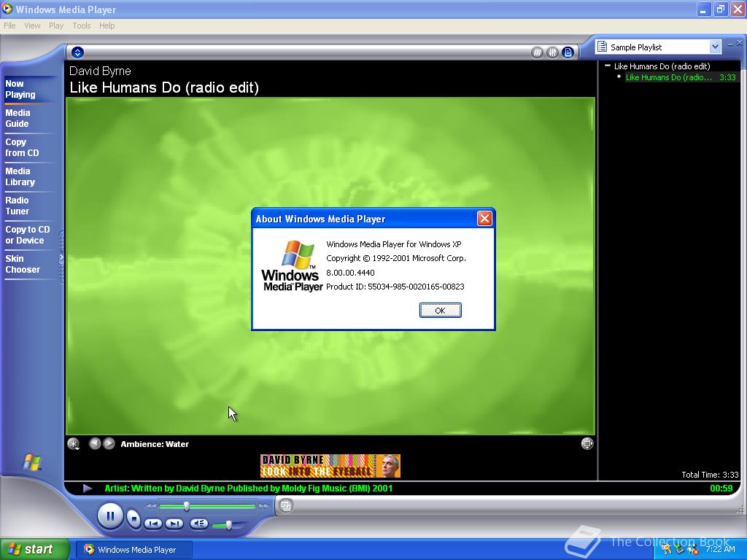Click the Windows Media Player logo in About dialog
Image resolution: width=747 pixels, height=560 pixels.
click(x=292, y=265)
